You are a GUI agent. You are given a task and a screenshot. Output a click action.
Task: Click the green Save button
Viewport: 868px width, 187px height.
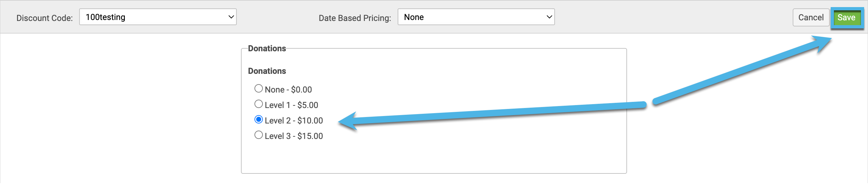click(x=846, y=17)
